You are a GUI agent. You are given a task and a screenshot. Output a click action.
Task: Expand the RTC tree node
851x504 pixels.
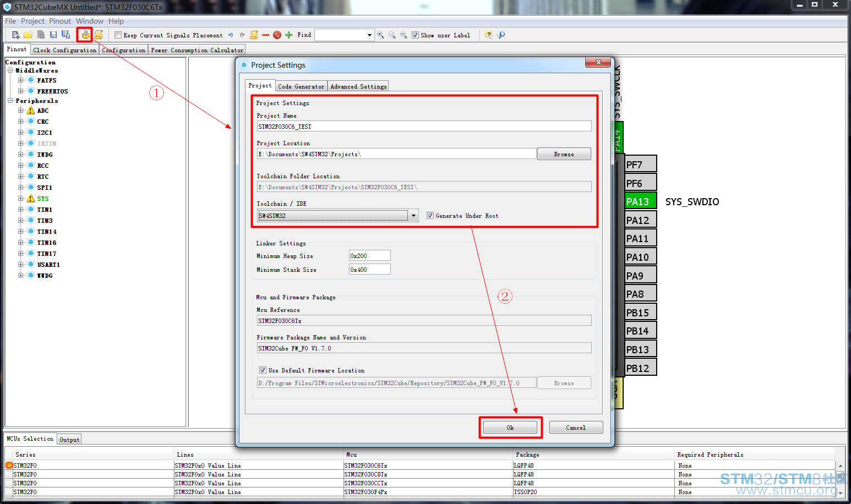click(x=20, y=177)
